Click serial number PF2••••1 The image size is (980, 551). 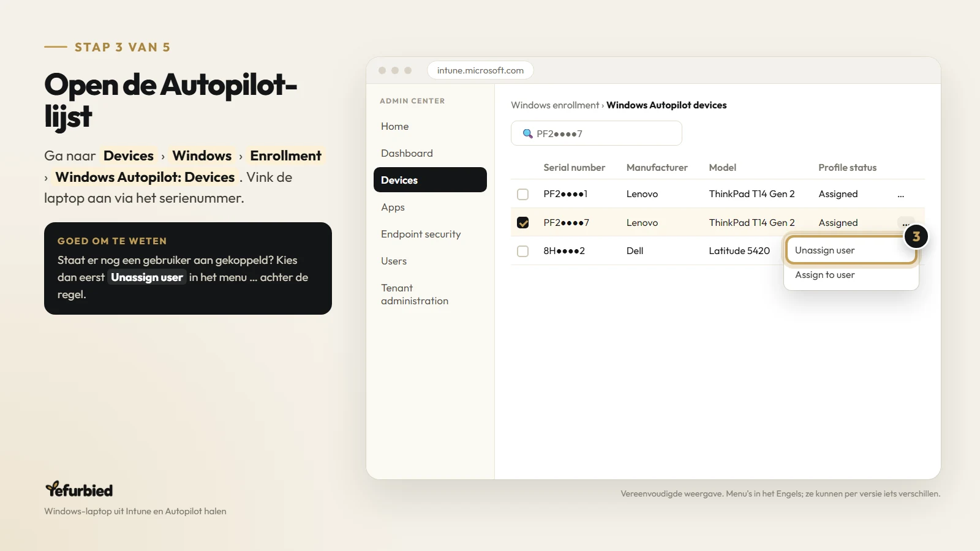click(565, 194)
